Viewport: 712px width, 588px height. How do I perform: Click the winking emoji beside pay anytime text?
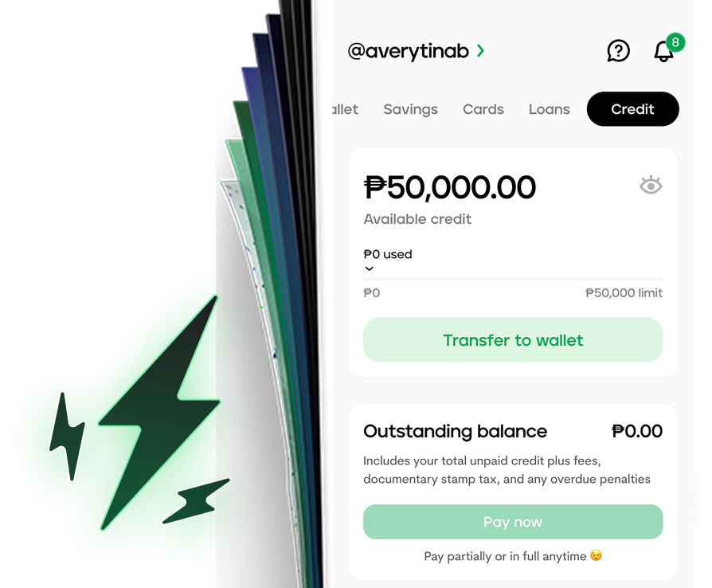click(596, 555)
